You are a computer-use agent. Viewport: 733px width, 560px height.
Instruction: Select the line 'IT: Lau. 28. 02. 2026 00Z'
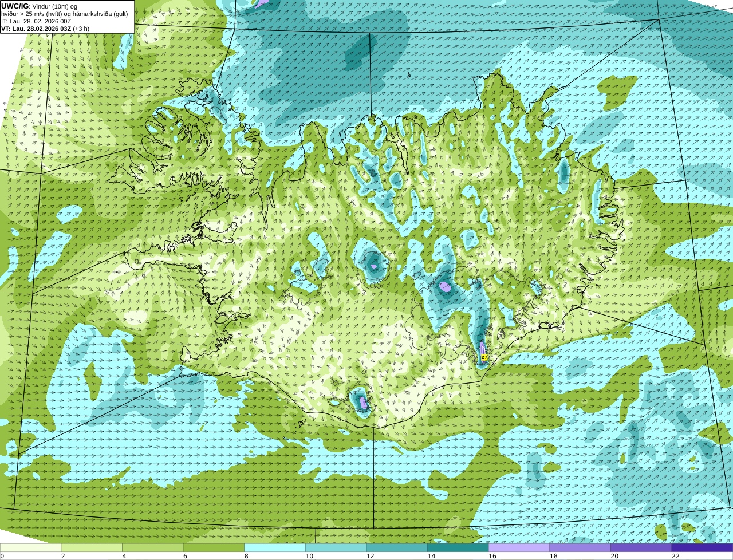[36, 21]
